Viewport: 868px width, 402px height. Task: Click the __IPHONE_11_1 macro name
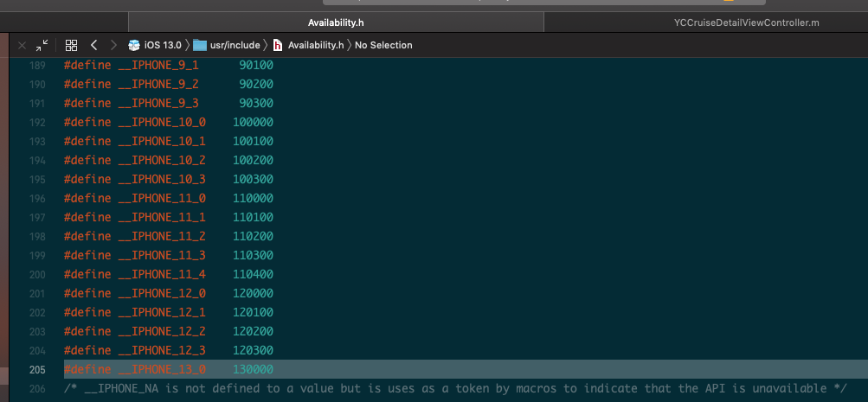[x=162, y=217]
